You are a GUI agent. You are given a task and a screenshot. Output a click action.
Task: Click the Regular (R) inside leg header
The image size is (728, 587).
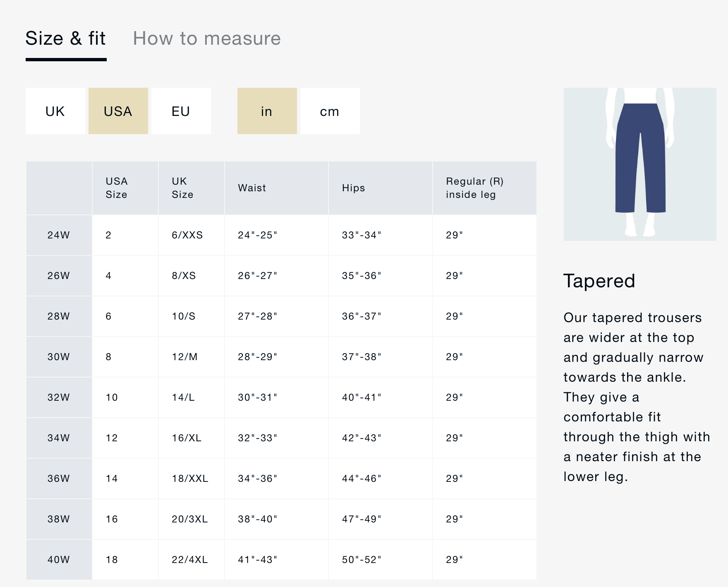pos(474,188)
